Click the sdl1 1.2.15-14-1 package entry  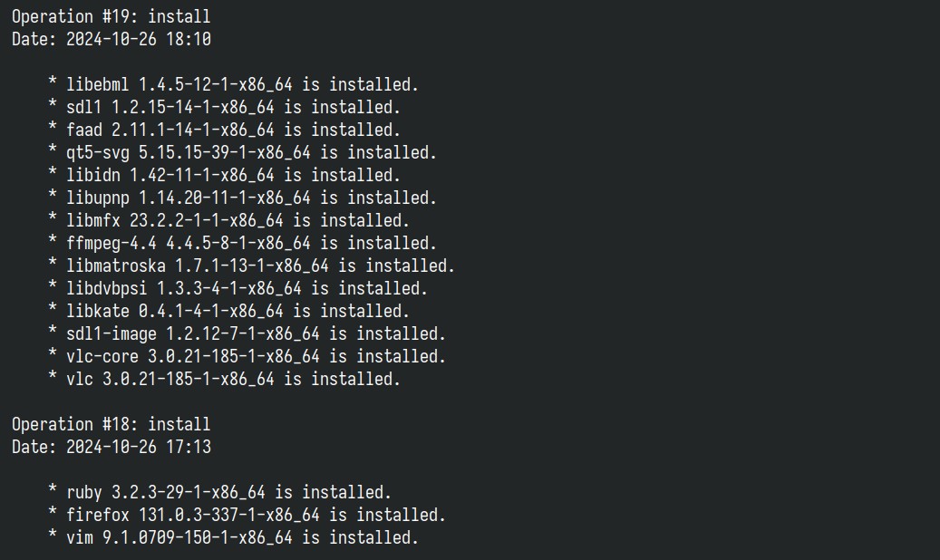click(224, 107)
